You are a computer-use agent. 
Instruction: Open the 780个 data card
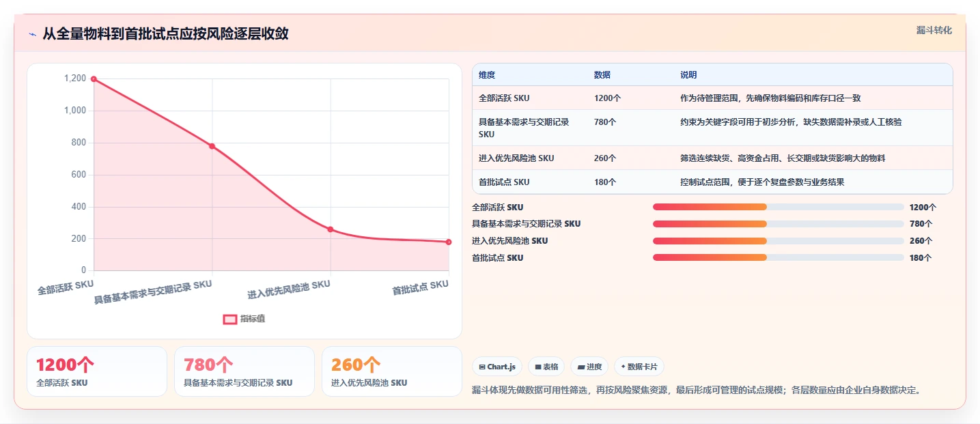tap(244, 371)
